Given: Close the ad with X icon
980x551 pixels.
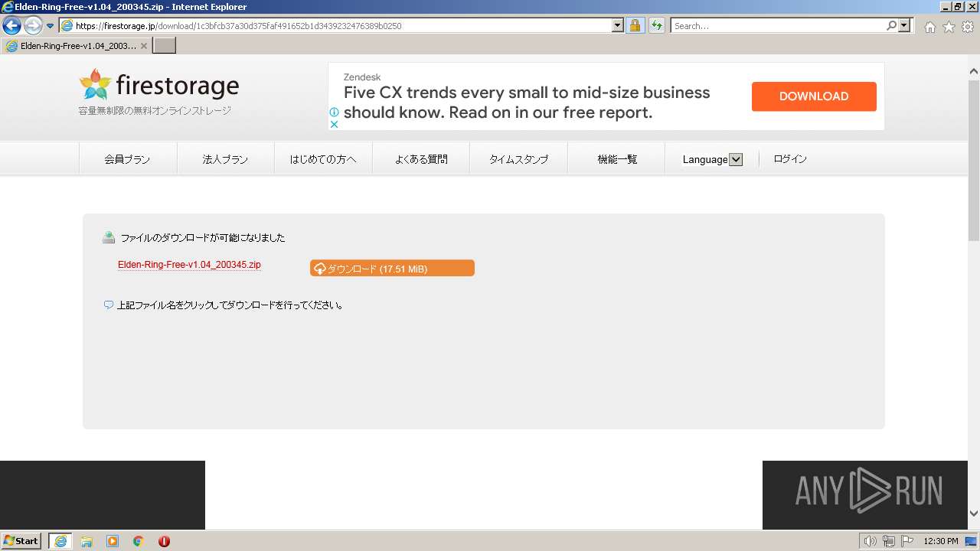Looking at the screenshot, I should [335, 124].
